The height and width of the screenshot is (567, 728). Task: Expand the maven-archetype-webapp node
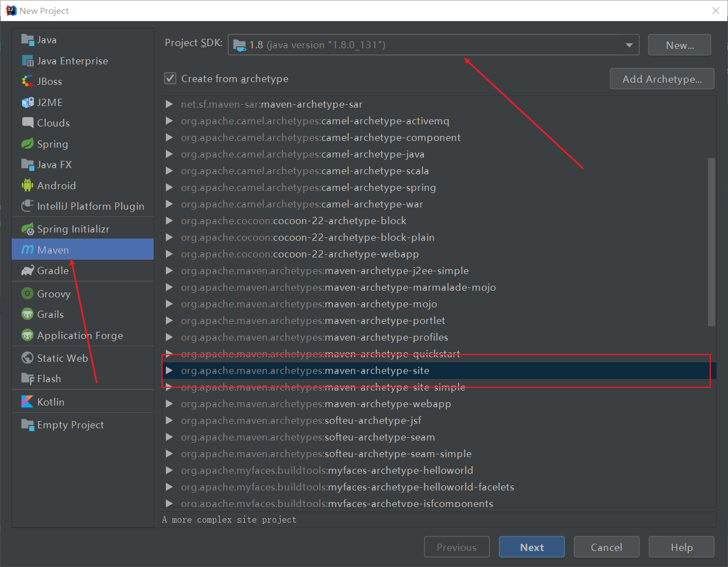(x=169, y=403)
